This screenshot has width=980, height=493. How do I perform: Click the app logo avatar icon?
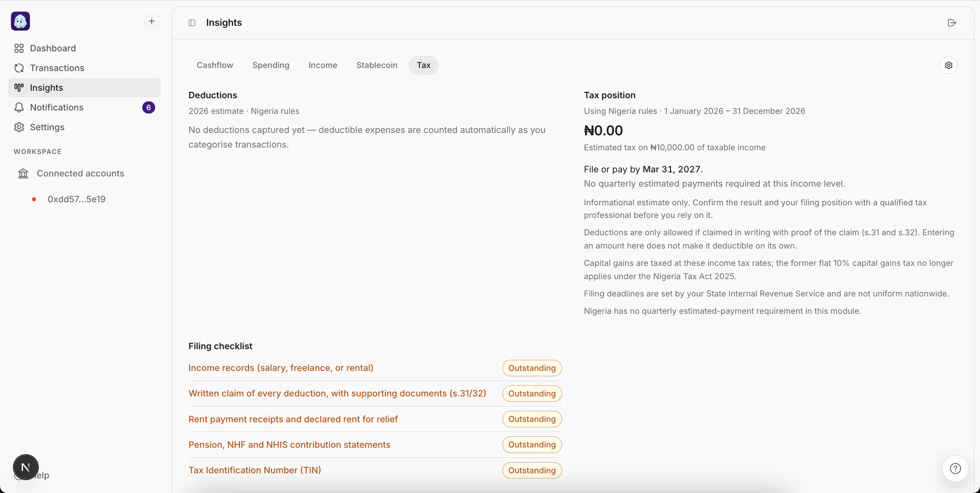click(20, 21)
